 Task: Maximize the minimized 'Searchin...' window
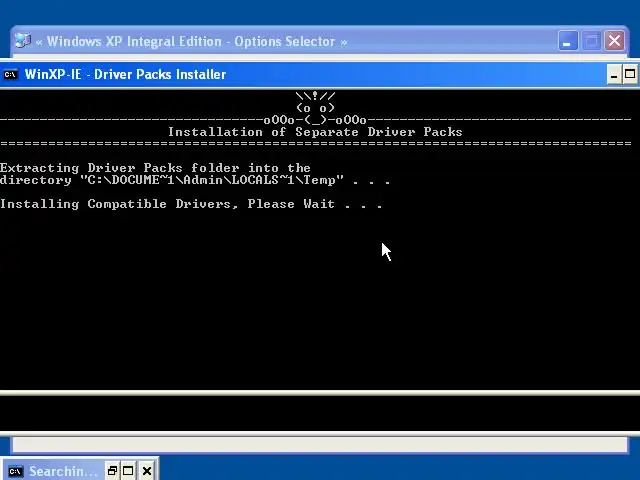pos(128,471)
